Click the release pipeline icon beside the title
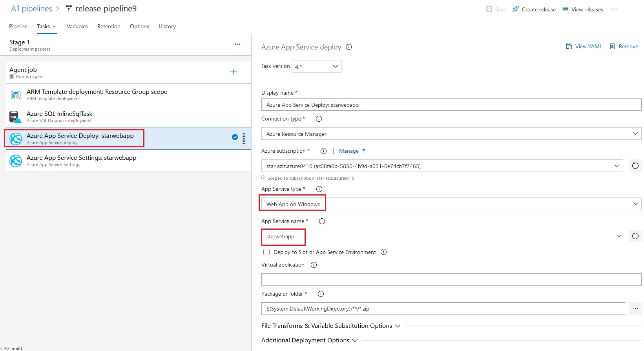 click(69, 8)
